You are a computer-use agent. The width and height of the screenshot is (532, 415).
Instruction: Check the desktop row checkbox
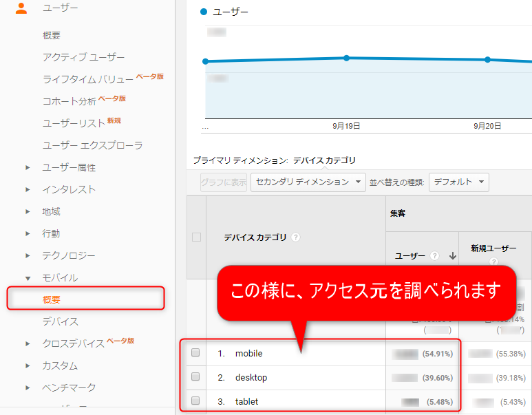195,376
